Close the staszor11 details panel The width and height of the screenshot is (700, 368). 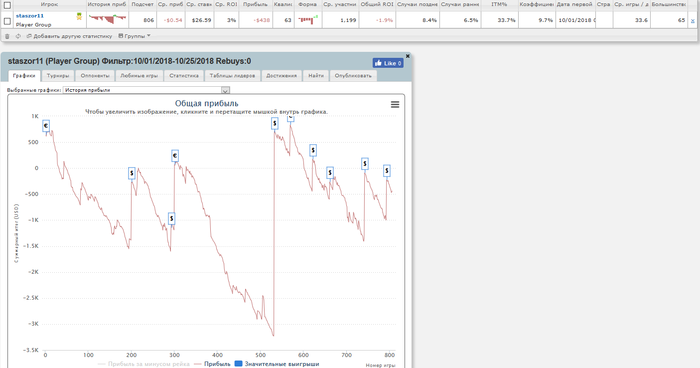click(x=407, y=56)
